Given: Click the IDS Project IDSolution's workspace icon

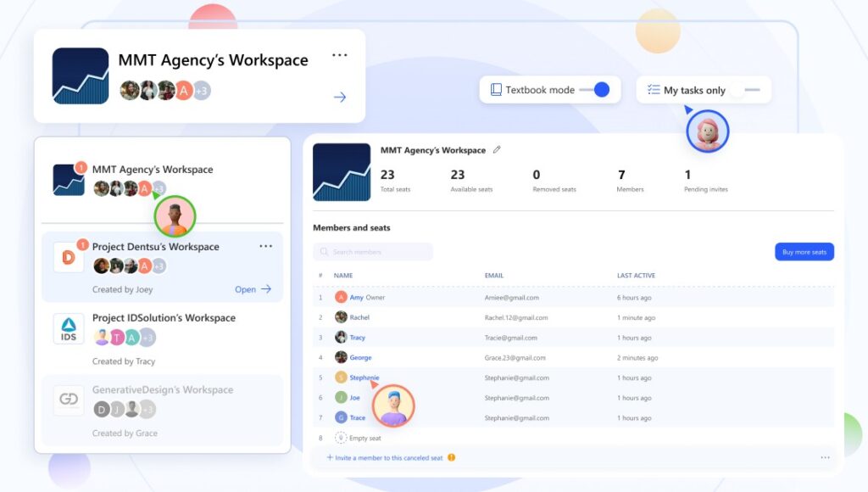Looking at the screenshot, I should click(x=68, y=329).
